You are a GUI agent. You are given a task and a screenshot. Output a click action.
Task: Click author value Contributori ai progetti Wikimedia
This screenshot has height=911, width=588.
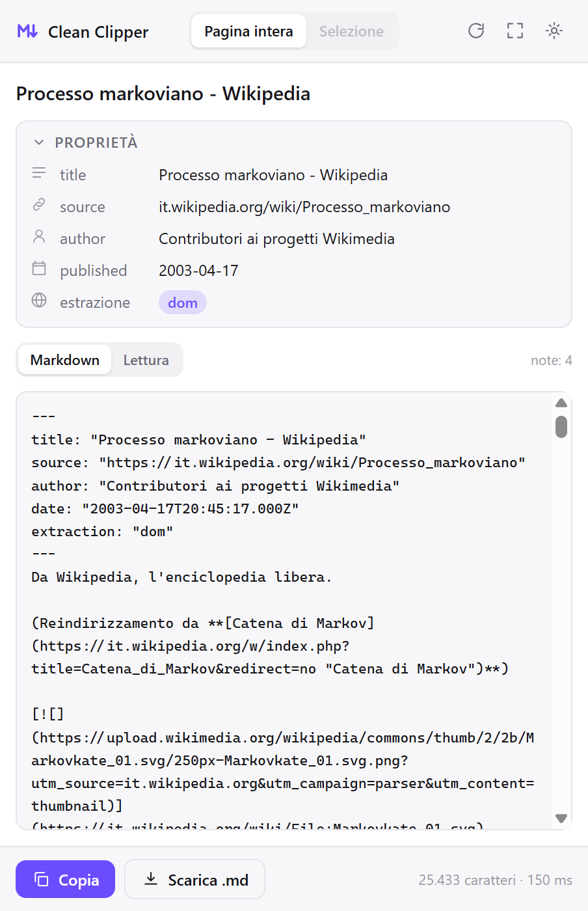[x=276, y=239]
